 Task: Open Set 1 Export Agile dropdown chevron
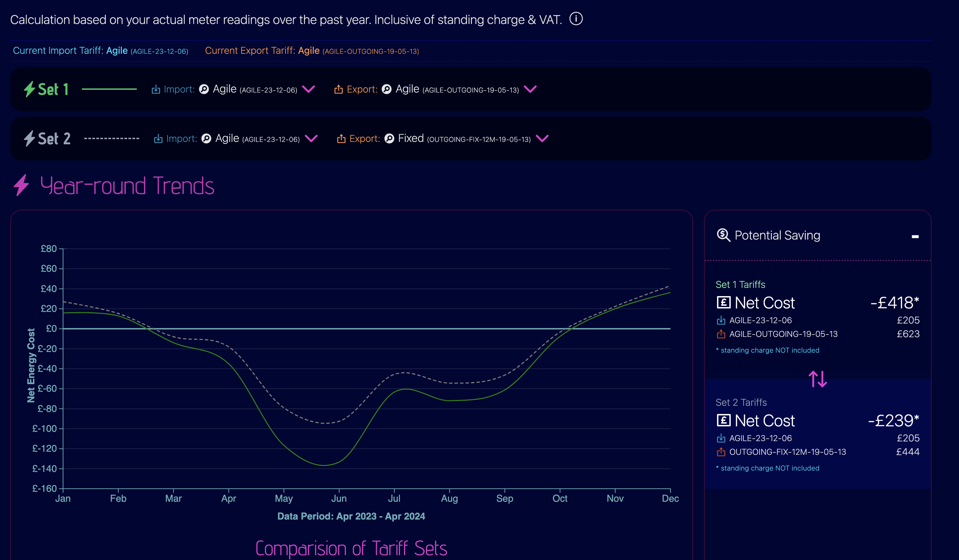pos(530,89)
